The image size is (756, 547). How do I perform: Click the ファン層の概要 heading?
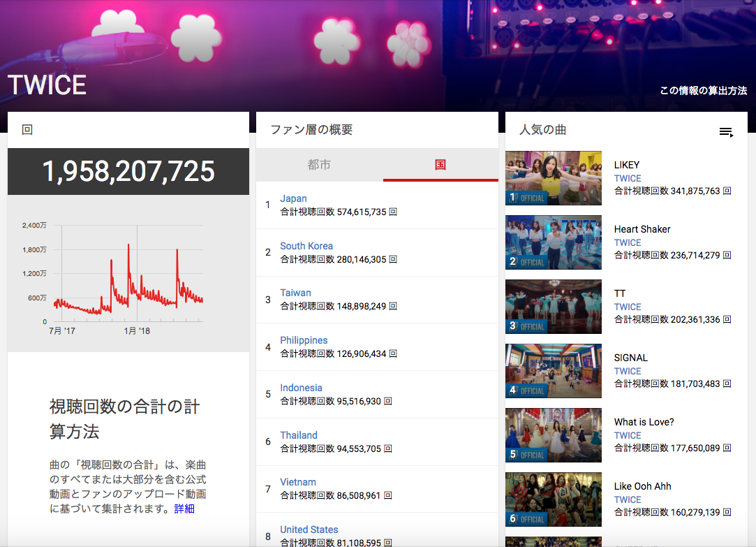311,130
